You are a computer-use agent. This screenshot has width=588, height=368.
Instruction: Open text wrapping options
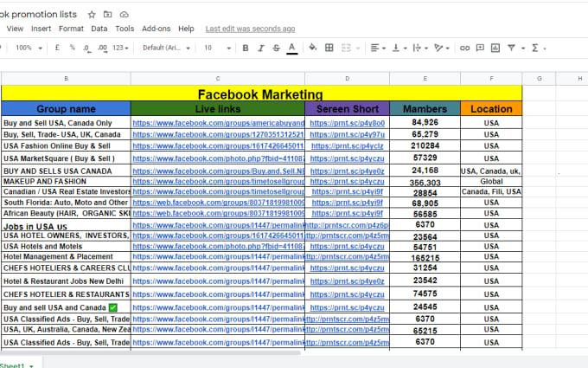tap(420, 48)
